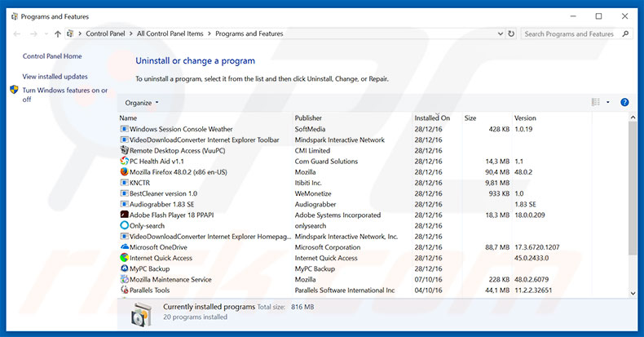Click the Mozilla Firefox 48.0.2 icon
This screenshot has width=644, height=337.
[x=124, y=172]
